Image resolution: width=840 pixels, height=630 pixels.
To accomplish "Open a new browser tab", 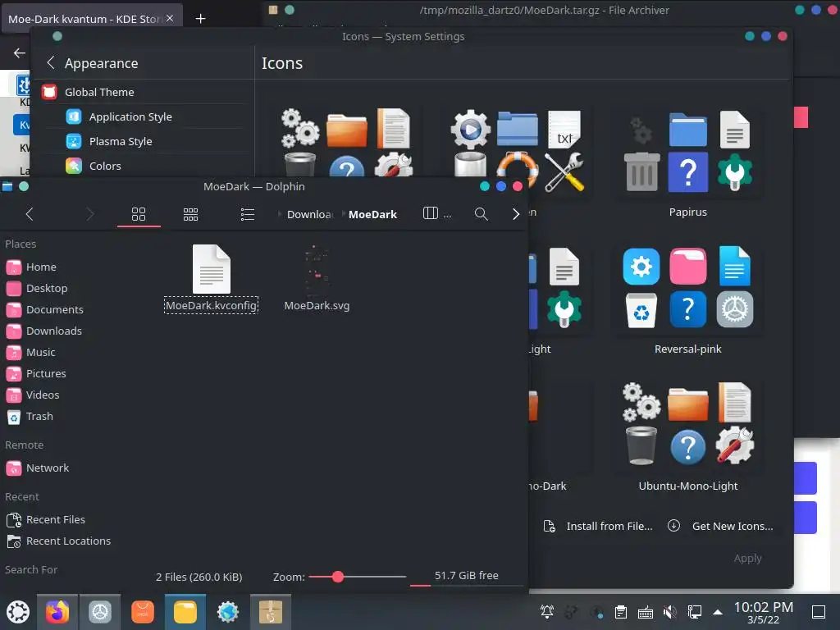I will click(200, 19).
